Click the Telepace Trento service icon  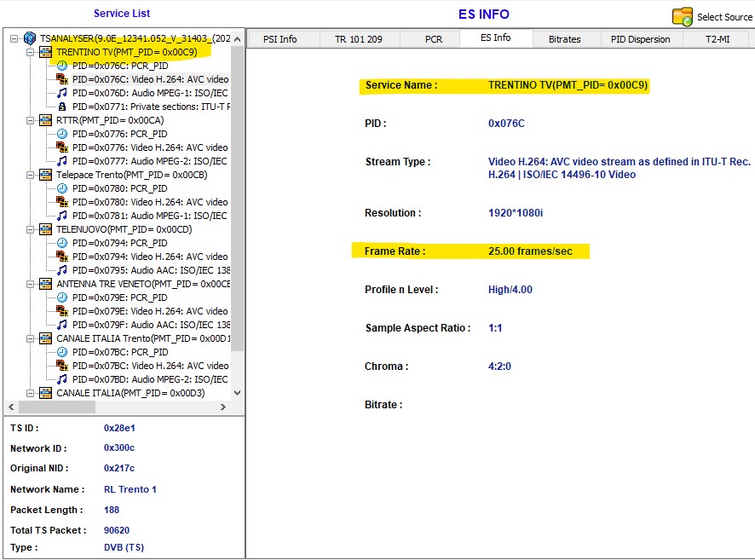coord(45,175)
